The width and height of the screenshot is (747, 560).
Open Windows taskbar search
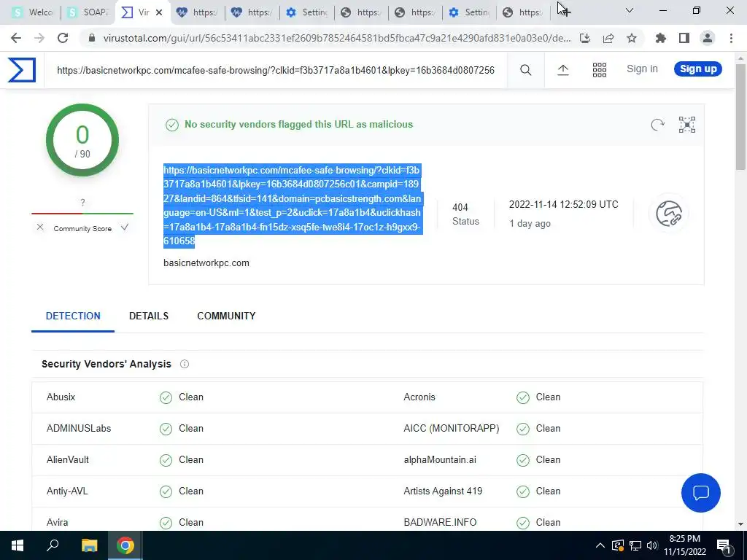coord(53,545)
